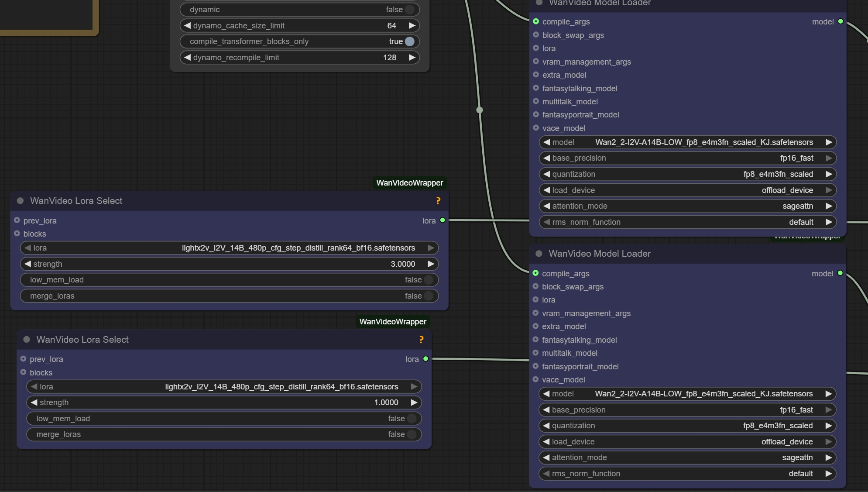
Task: Collapse upper WanVideo Lora Select node via its title dot
Action: (x=20, y=201)
